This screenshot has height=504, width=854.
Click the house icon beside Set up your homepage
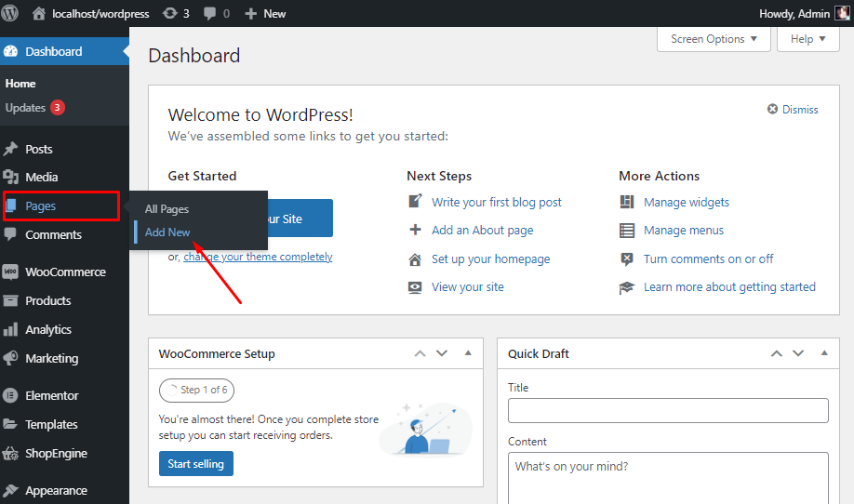click(415, 259)
